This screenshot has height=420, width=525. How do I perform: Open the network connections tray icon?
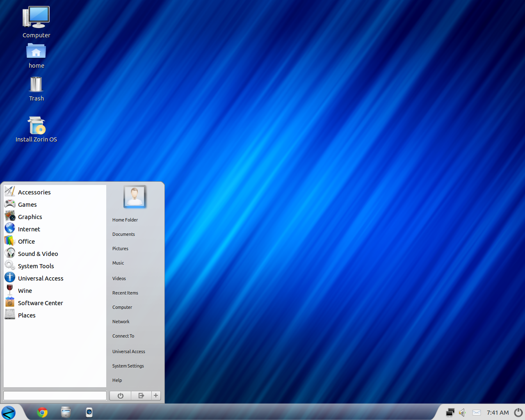click(450, 413)
